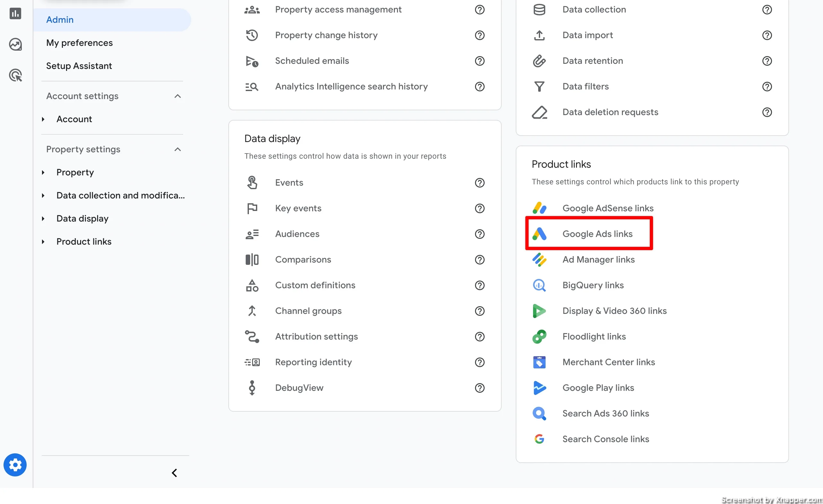
Task: Click the Key events flag icon
Action: (x=252, y=208)
